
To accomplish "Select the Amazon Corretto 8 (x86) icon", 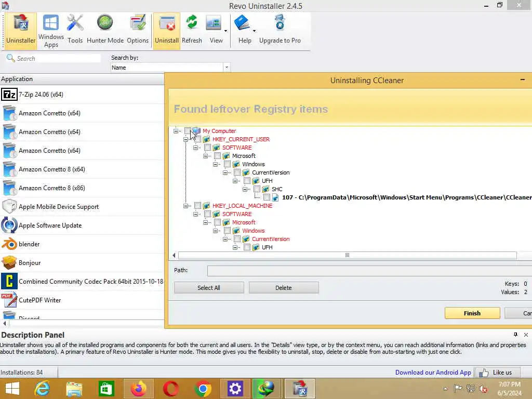I will pos(9,188).
